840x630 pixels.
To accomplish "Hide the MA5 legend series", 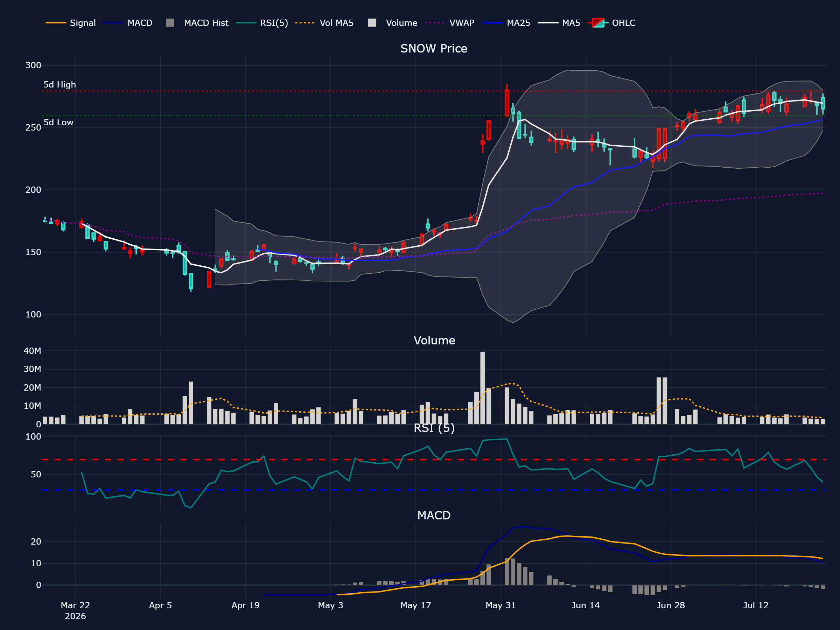I will (559, 23).
